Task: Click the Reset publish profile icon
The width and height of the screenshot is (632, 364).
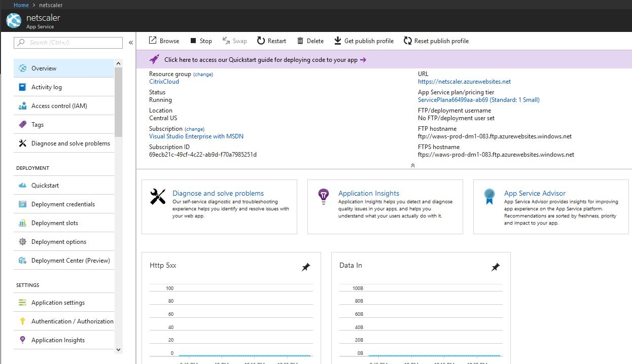Action: click(x=407, y=41)
